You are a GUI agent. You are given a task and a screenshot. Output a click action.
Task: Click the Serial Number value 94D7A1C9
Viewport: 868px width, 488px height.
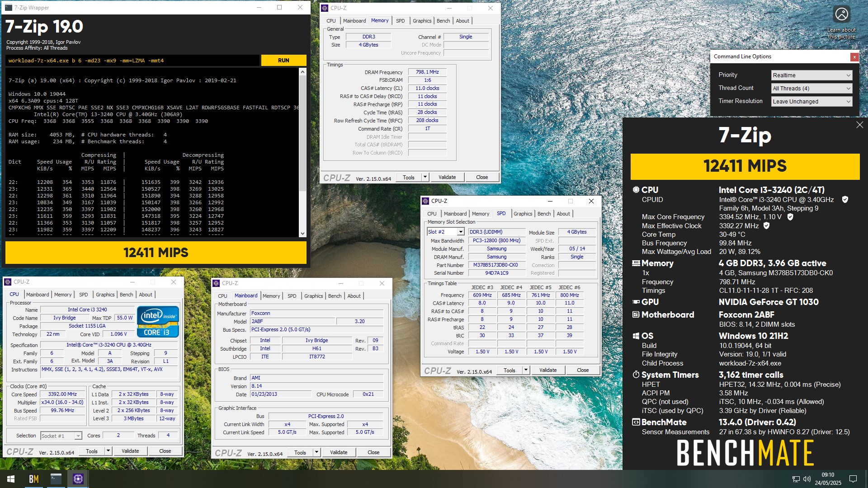tap(496, 273)
